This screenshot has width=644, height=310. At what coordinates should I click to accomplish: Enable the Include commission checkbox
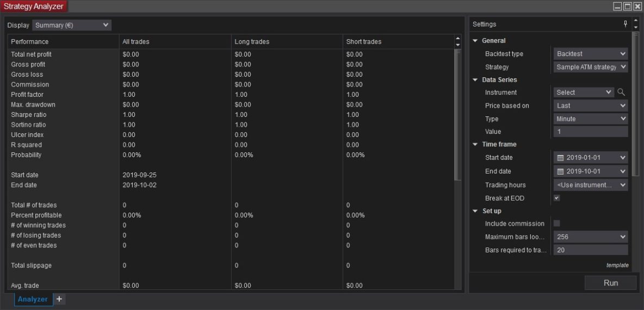click(556, 224)
